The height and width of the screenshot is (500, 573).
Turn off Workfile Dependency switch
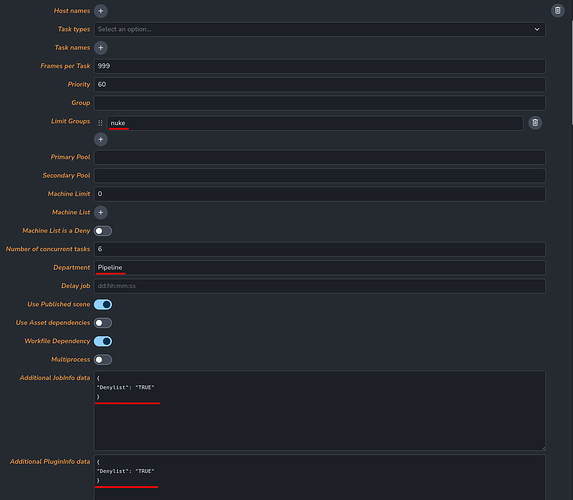[103, 341]
